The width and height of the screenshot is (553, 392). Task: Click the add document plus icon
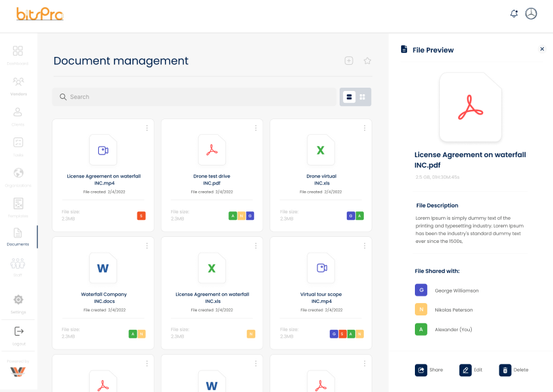pyautogui.click(x=349, y=61)
